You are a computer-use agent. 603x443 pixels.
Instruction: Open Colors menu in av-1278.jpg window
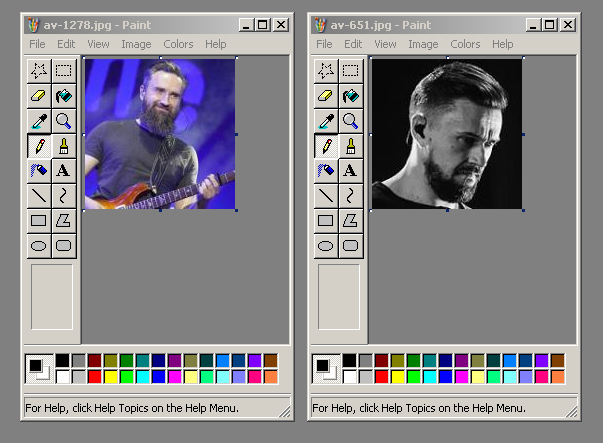pyautogui.click(x=178, y=44)
